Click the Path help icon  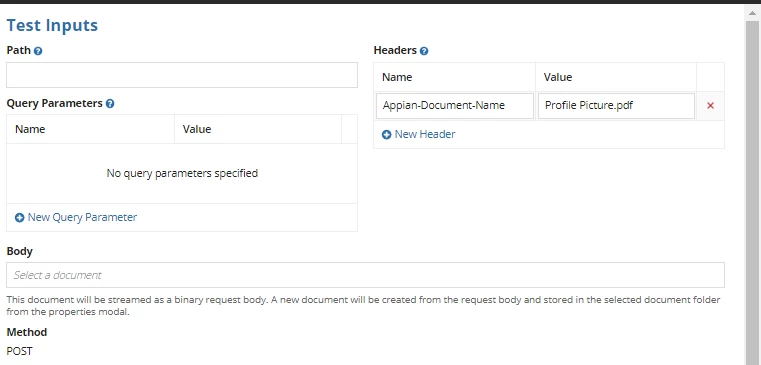pyautogui.click(x=38, y=51)
